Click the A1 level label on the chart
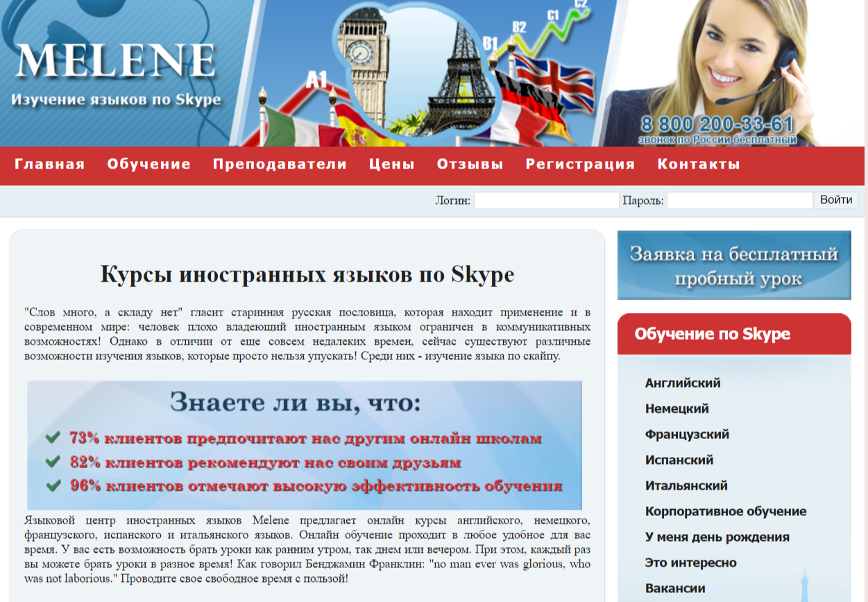Viewport: 868px width, 602px height. click(316, 80)
